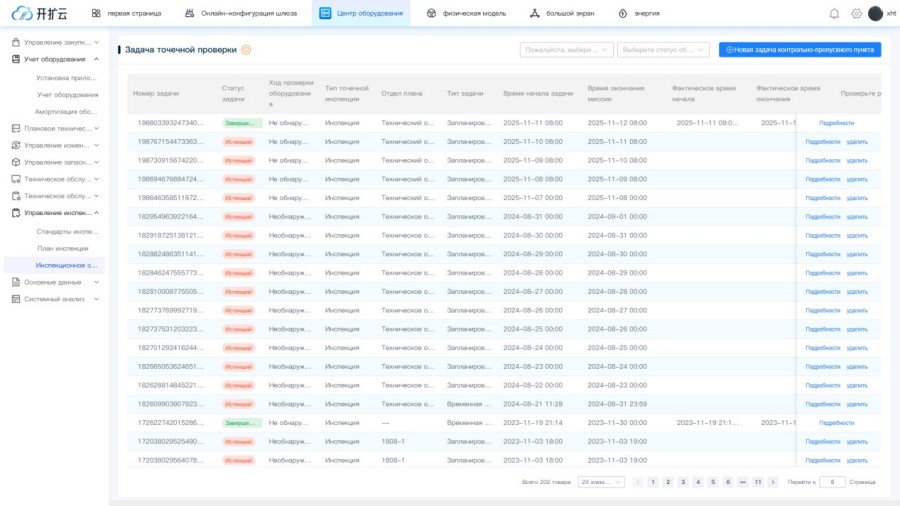
Task: Click Новая задача контрольно-пропускного пункта button
Action: click(x=799, y=49)
